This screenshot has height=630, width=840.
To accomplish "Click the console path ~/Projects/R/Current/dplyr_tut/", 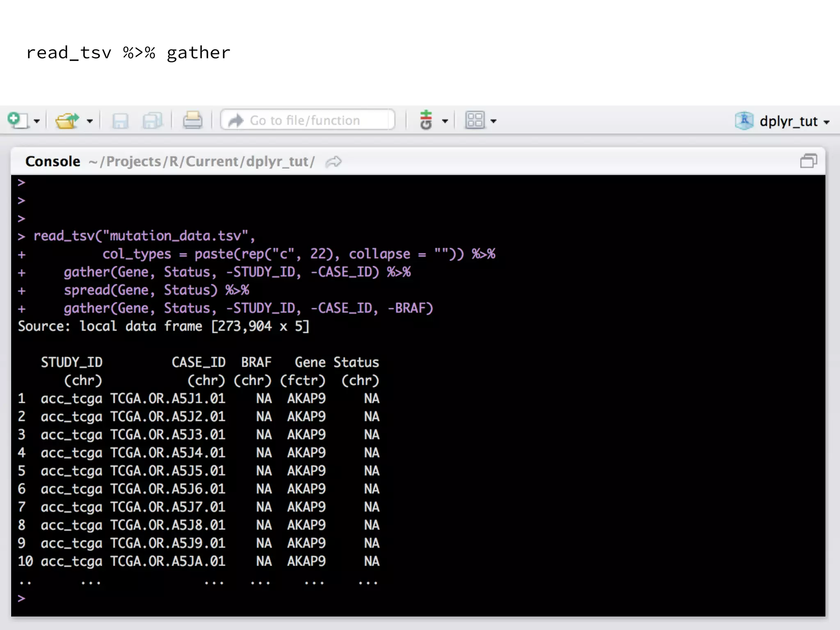I will (202, 162).
